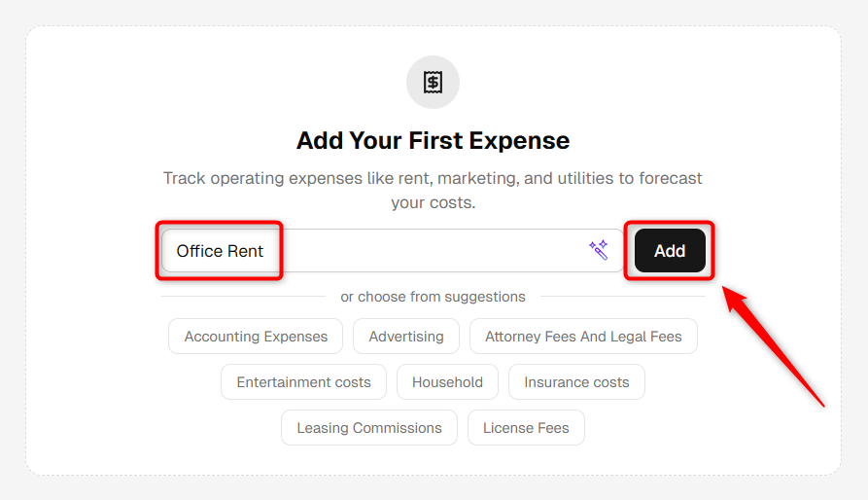Click the black Add button
Screen dimensions: 868x500
click(x=670, y=251)
